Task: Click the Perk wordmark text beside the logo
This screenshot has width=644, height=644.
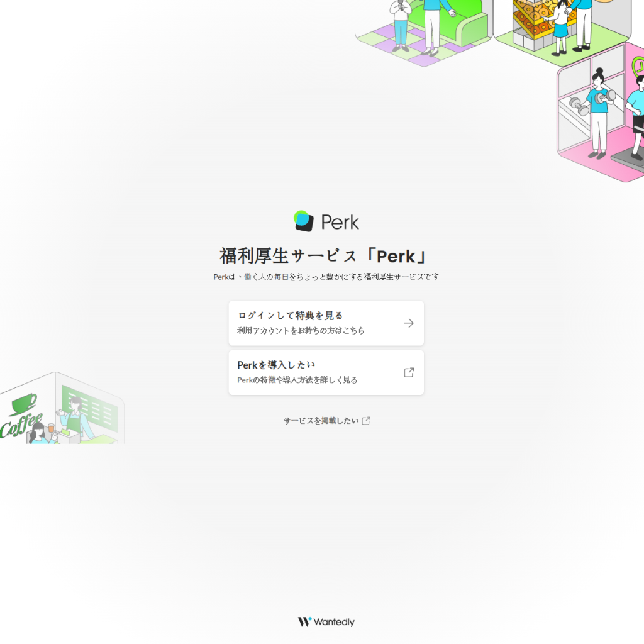Action: point(340,222)
